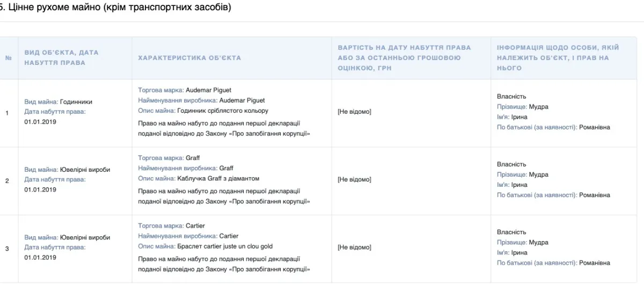Select "Інформація щодо особи" column header
The height and width of the screenshot is (284, 644).
(558, 58)
